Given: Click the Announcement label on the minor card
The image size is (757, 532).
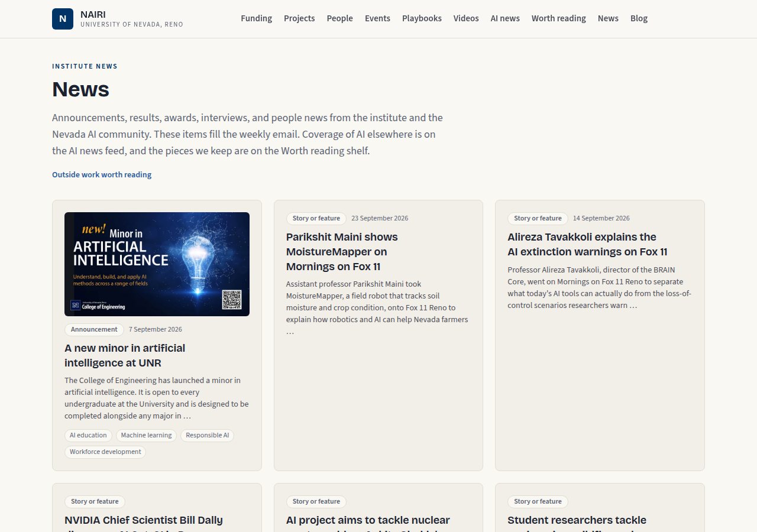Looking at the screenshot, I should [94, 329].
